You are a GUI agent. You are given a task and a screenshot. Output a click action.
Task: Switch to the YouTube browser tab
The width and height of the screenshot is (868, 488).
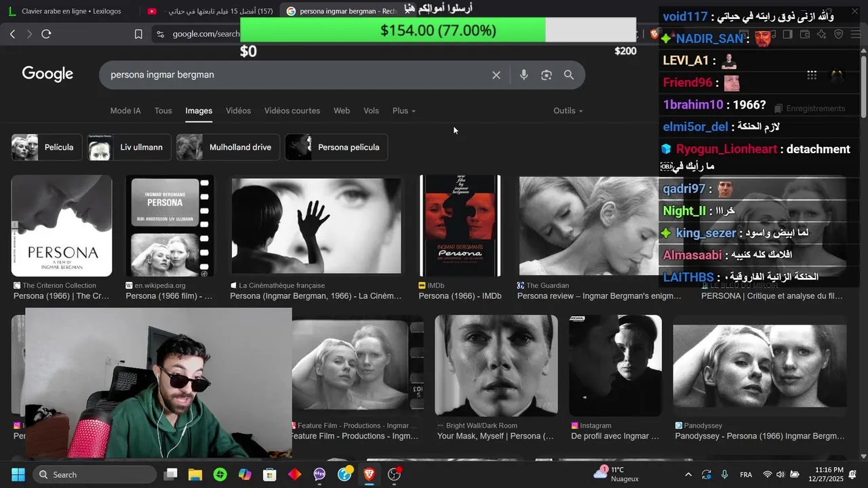(x=210, y=11)
